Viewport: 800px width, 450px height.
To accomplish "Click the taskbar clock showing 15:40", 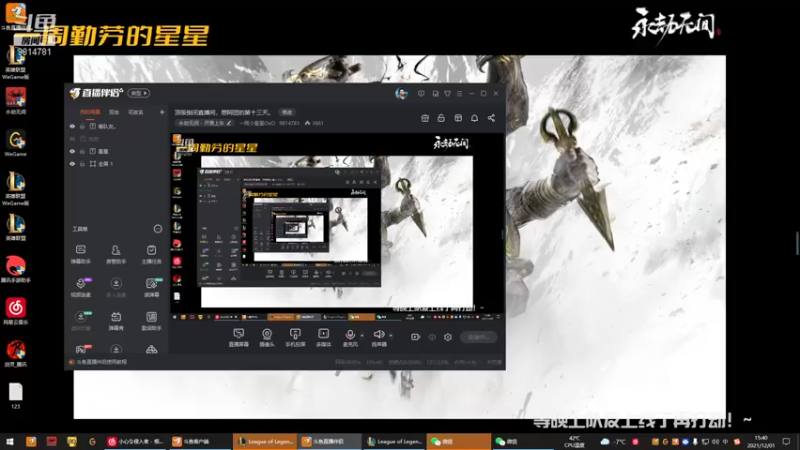I will (761, 442).
